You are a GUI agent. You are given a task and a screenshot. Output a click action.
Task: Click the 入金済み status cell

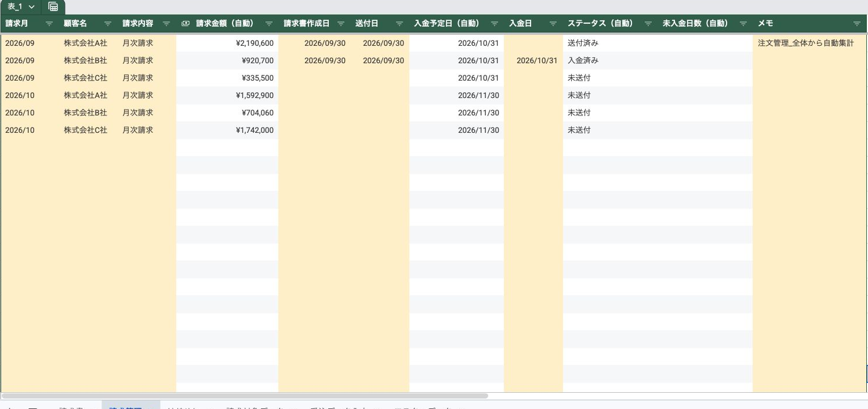coord(610,60)
